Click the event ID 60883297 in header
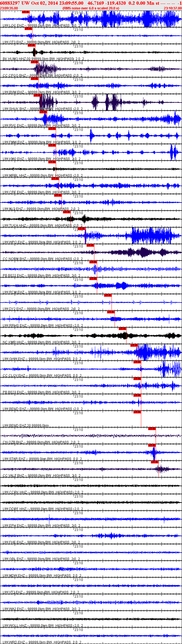 click(x=10, y=3)
